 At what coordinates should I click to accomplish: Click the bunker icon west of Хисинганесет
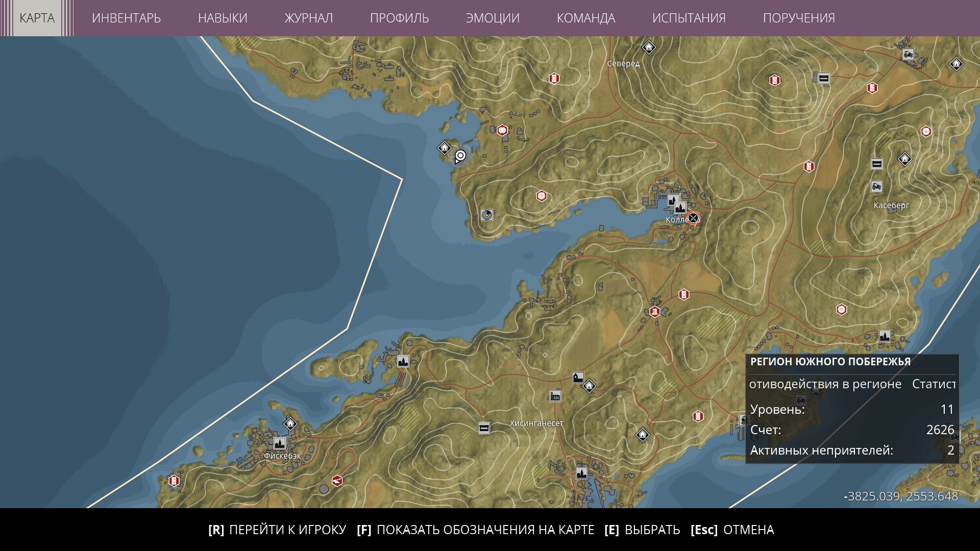pos(484,428)
